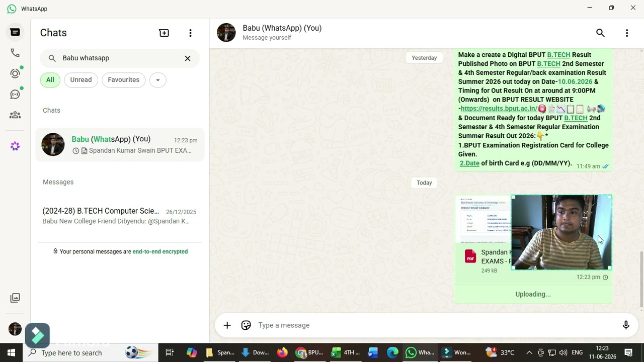Open the Media gallery icon in sidebar

[x=15, y=298]
